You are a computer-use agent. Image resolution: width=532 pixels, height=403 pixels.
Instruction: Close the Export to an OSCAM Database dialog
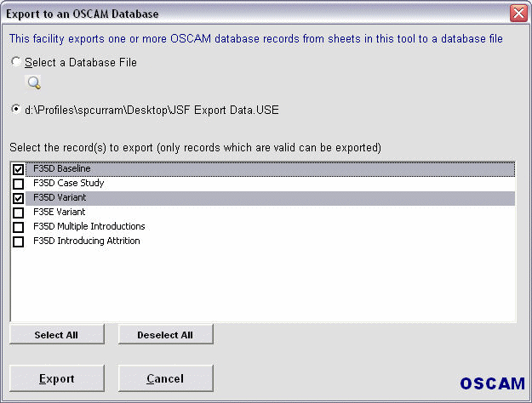pos(518,14)
